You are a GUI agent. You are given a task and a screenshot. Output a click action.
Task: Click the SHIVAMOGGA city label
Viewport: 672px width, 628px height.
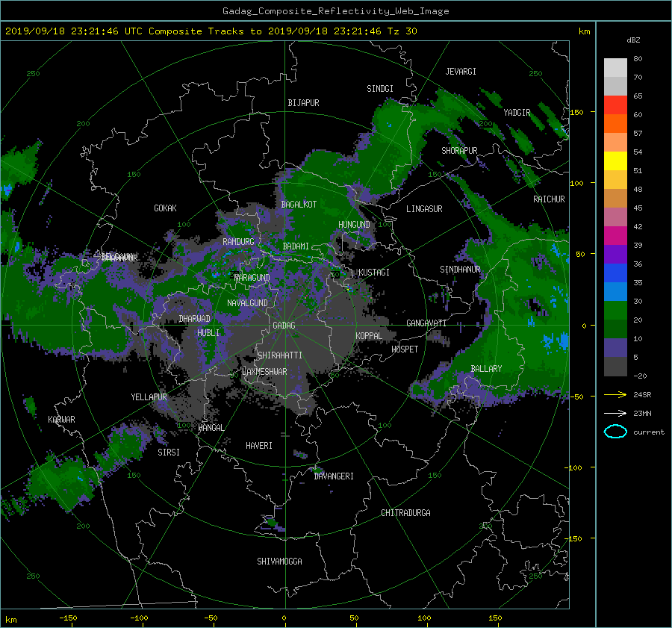[x=279, y=562]
